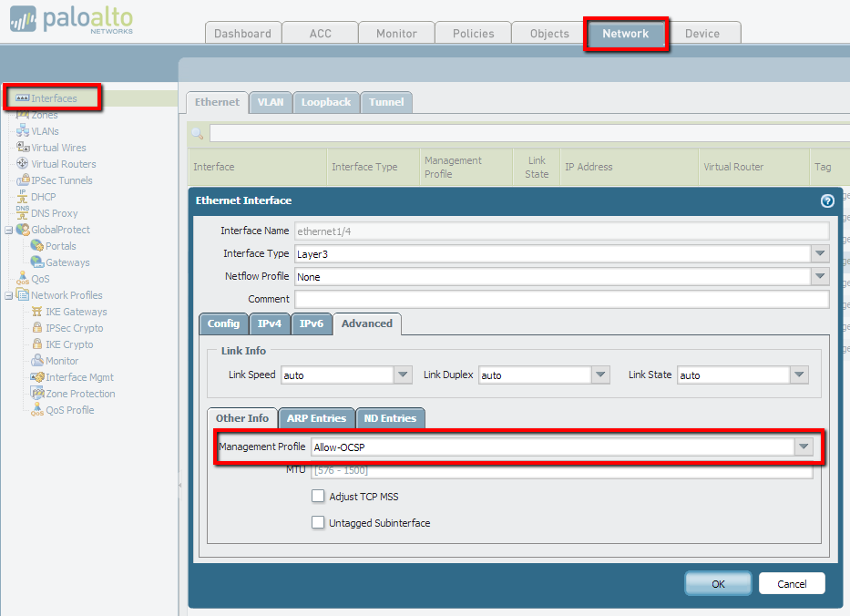Image resolution: width=850 pixels, height=616 pixels.
Task: Switch to the IPv4 tab
Action: point(270,323)
